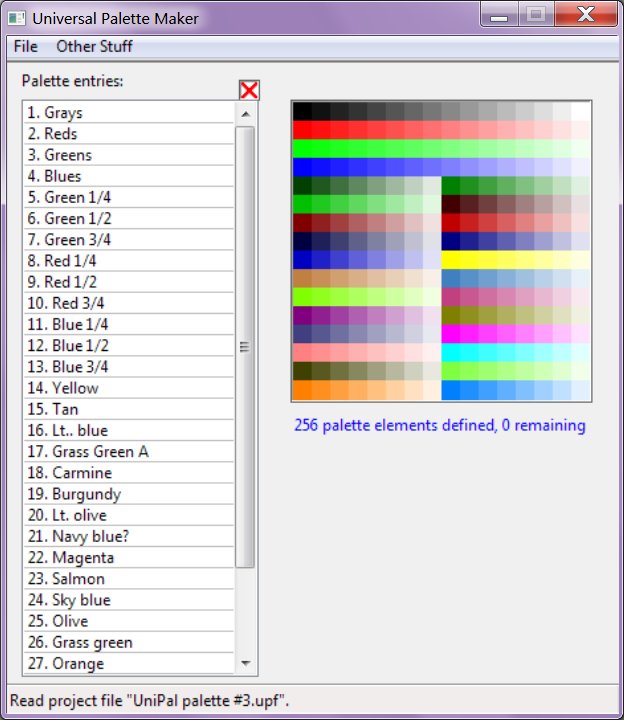The image size is (624, 720).
Task: Select the '15. Tan' palette entry
Action: (129, 409)
